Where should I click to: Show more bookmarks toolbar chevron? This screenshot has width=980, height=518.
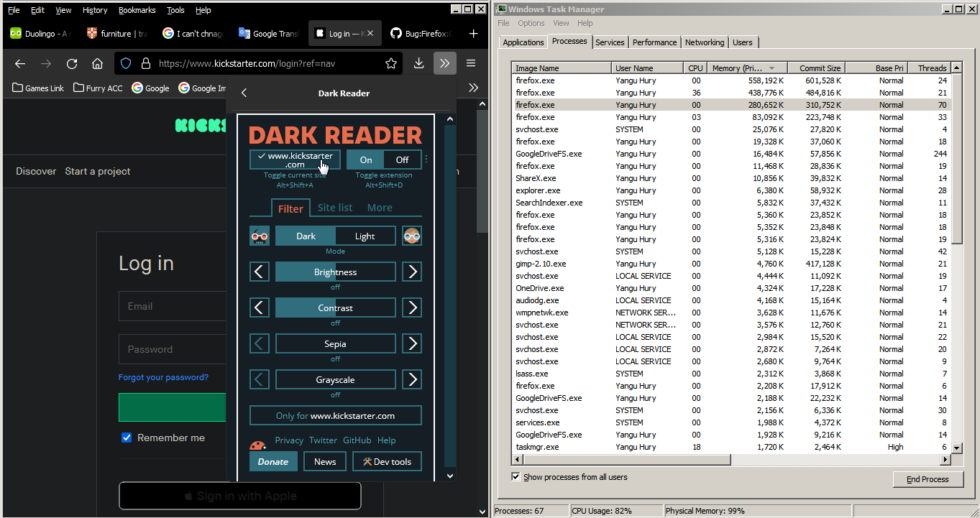point(473,88)
